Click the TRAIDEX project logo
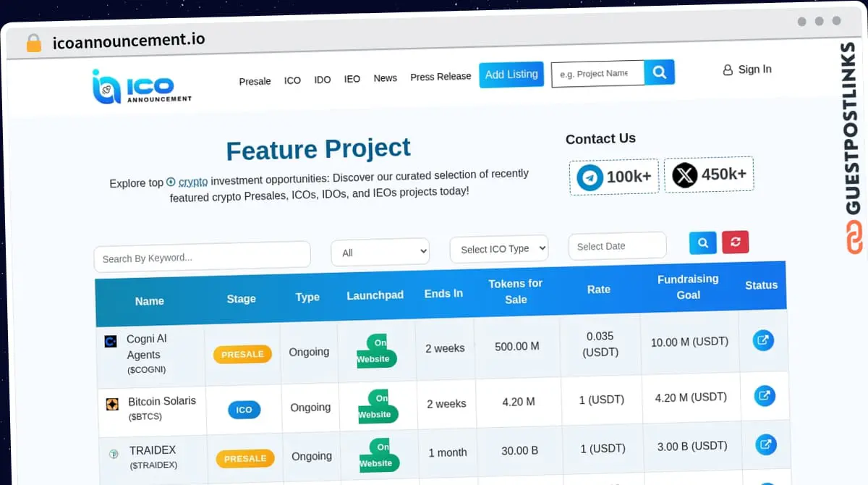This screenshot has height=485, width=868. tap(114, 455)
